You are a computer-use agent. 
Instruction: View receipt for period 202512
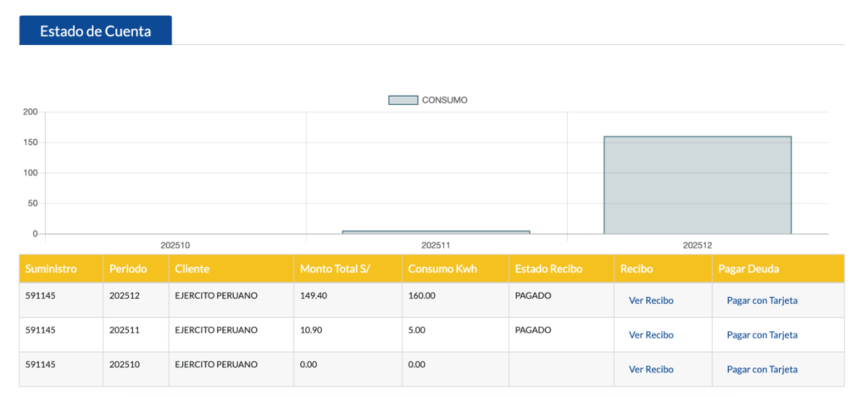coord(651,300)
